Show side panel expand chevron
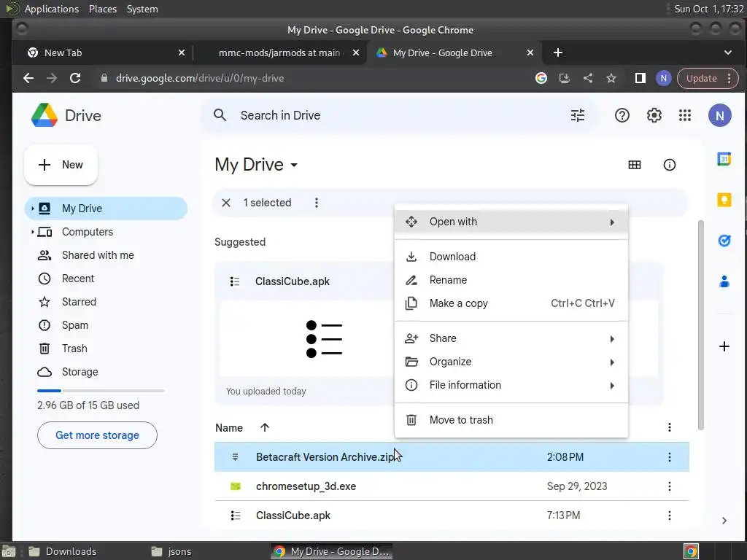The width and height of the screenshot is (747, 560). click(x=724, y=521)
